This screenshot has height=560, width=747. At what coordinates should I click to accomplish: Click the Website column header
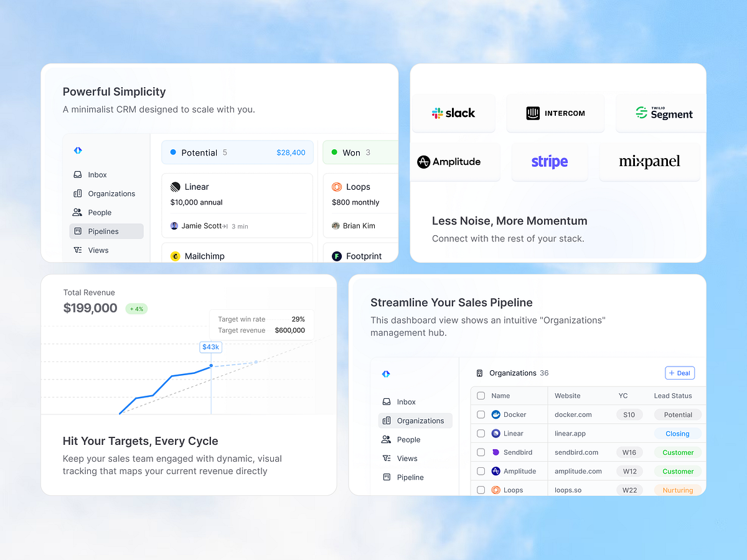click(x=568, y=396)
